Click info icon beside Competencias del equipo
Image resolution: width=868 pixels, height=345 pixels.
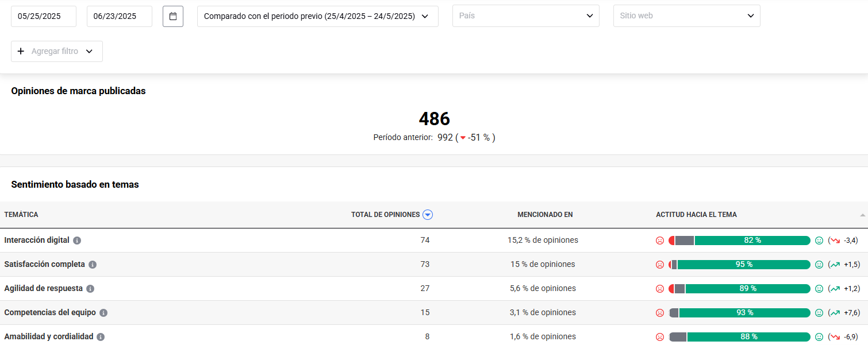[x=103, y=313]
